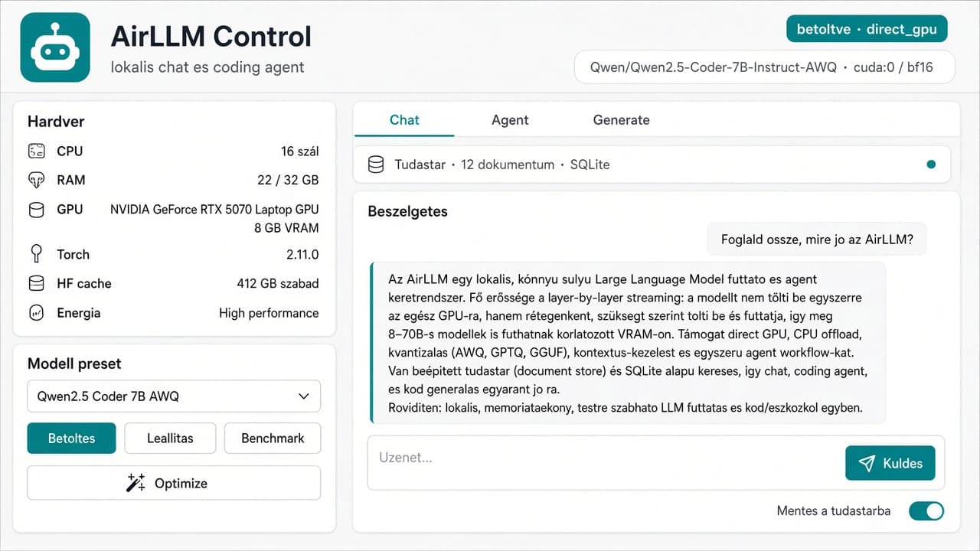Click the GPU cylinder icon
980x551 pixels.
pos(36,210)
